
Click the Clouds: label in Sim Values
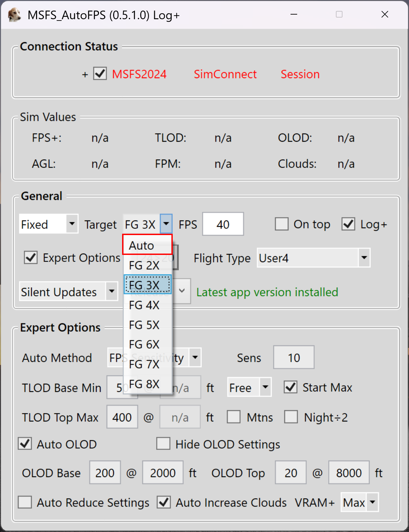coord(297,164)
